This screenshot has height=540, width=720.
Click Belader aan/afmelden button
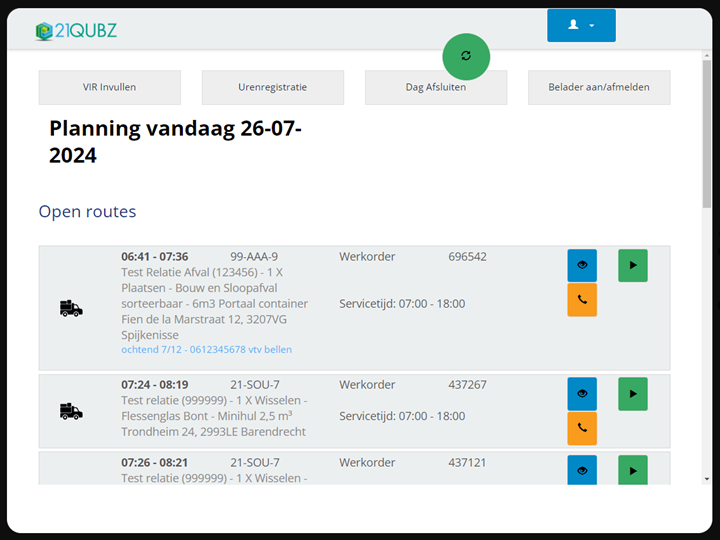click(x=599, y=87)
